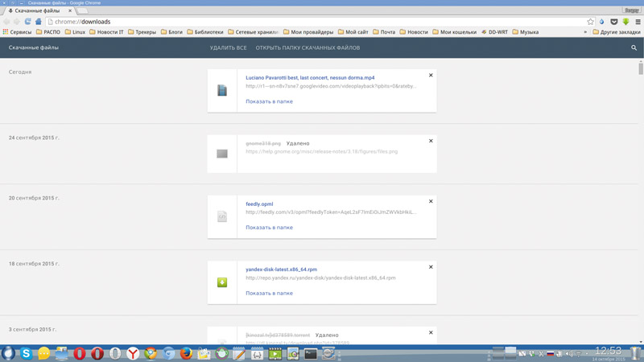Click the file icon of feedly.opml
Screen dimensions: 644x362
(x=222, y=216)
